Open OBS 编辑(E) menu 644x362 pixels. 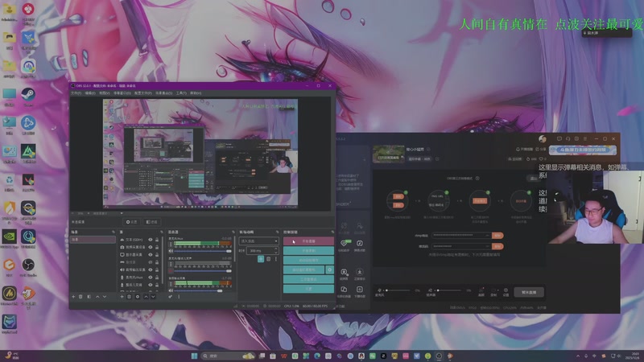coord(90,93)
